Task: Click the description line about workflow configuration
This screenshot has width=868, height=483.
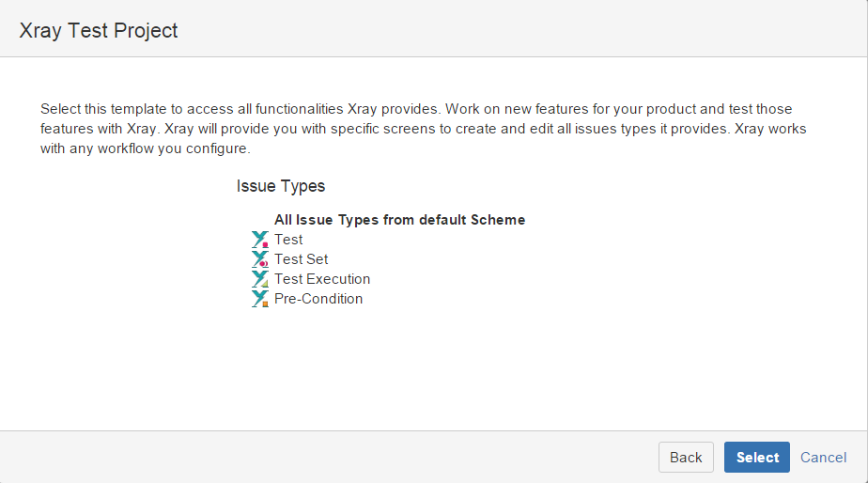Action: (145, 148)
